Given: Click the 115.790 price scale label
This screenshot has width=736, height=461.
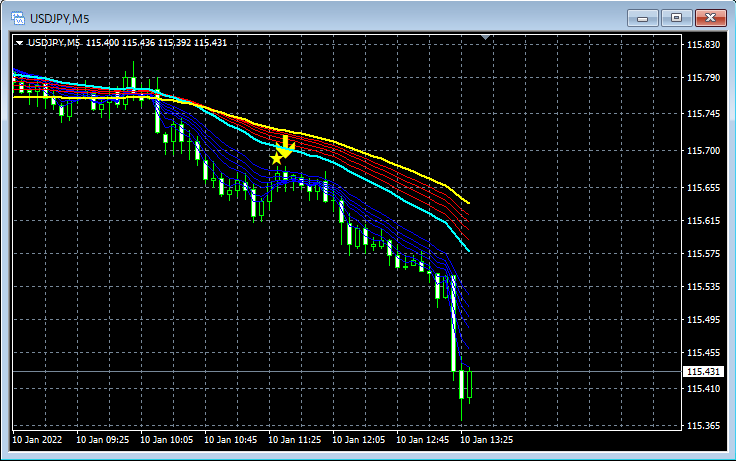Looking at the screenshot, I should click(x=703, y=77).
